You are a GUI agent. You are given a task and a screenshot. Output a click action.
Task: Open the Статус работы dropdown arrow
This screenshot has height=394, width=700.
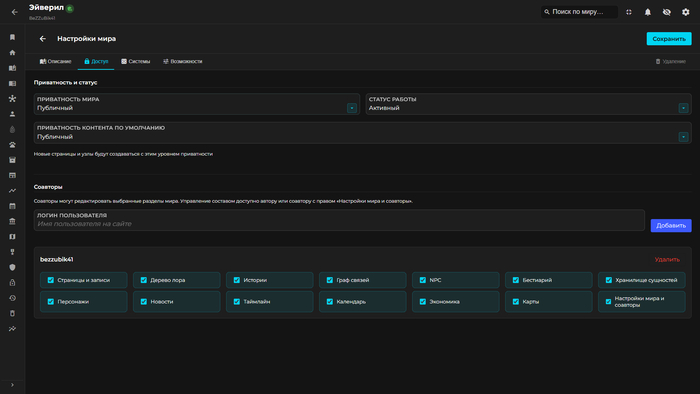click(x=683, y=108)
